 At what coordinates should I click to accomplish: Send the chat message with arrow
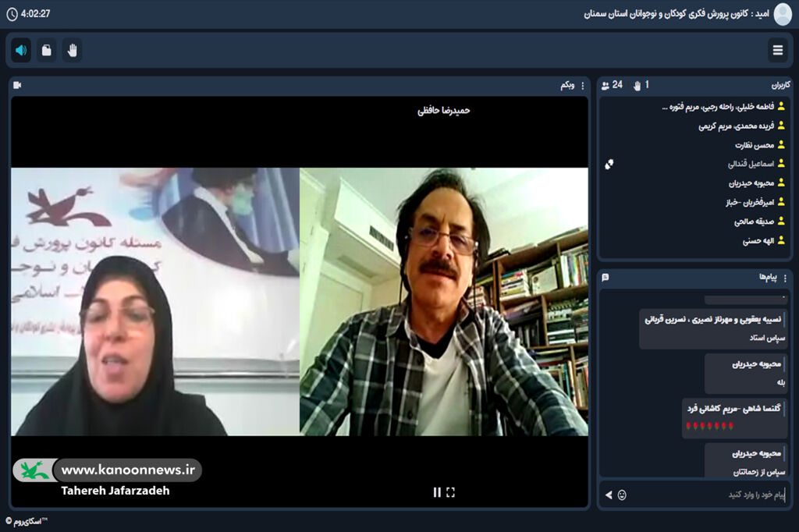pos(609,495)
